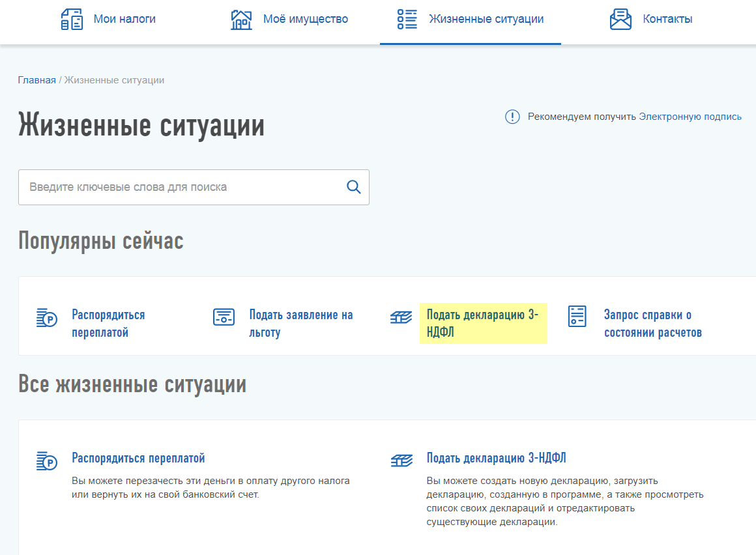The height and width of the screenshot is (555, 756).
Task: Open the Моё имущество tab
Action: [289, 20]
